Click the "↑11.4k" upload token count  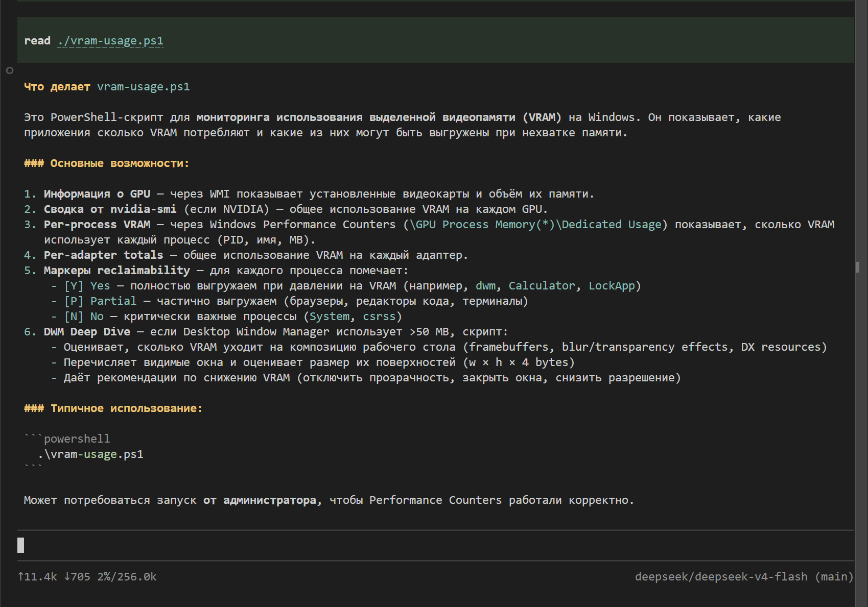click(37, 577)
